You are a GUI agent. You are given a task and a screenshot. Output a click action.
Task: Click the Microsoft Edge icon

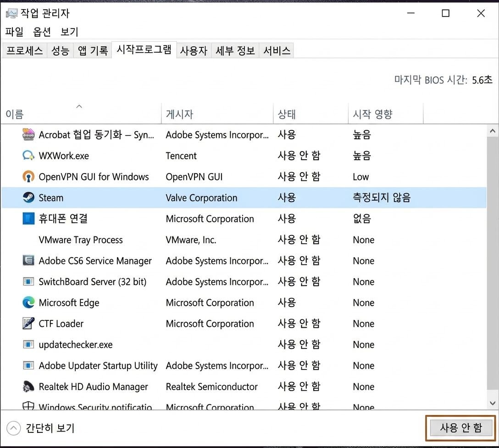(28, 303)
